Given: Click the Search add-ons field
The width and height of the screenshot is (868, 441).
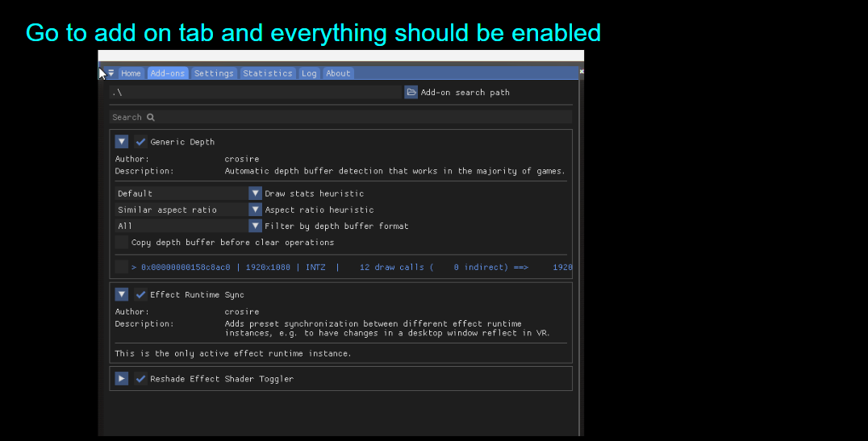Looking at the screenshot, I should tap(340, 118).
